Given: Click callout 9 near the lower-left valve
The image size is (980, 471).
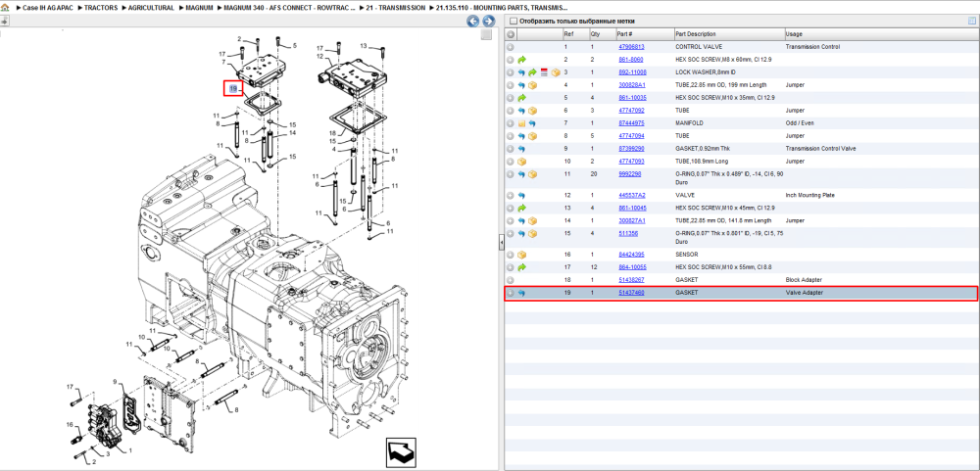Looking at the screenshot, I should (115, 381).
